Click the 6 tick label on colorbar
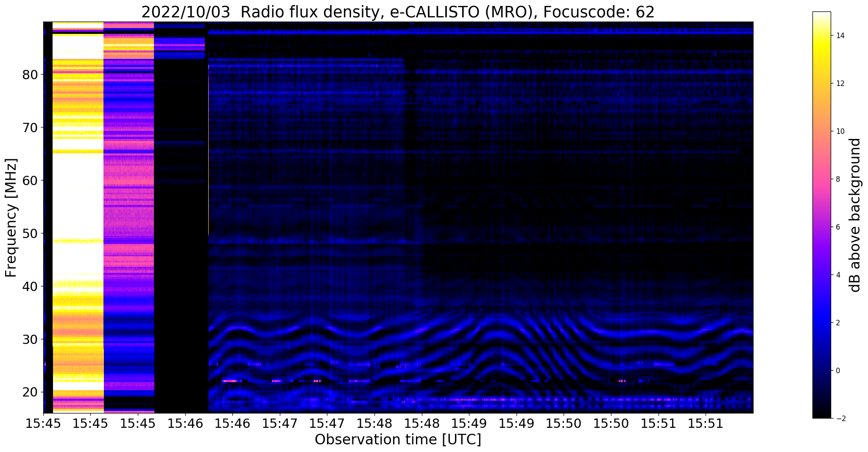The height and width of the screenshot is (452, 868). coord(837,227)
